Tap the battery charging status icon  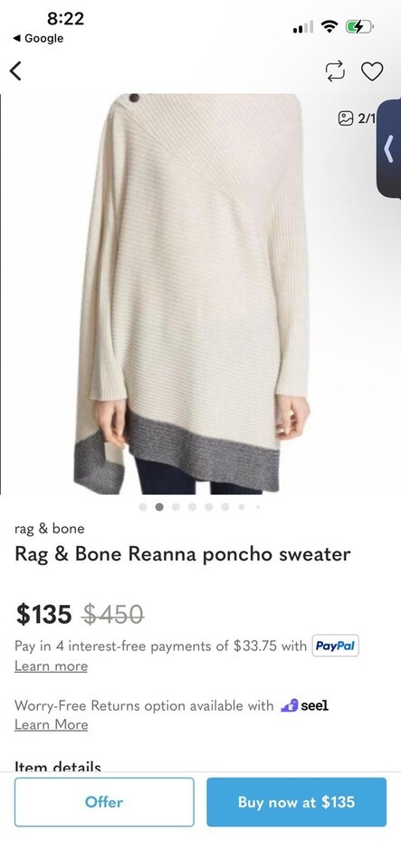point(358,26)
